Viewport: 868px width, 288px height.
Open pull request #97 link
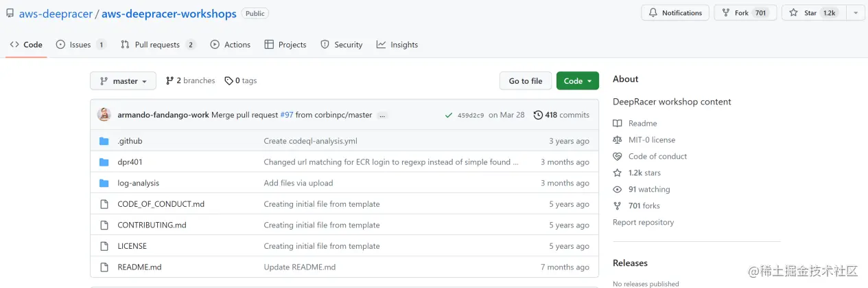coord(287,115)
